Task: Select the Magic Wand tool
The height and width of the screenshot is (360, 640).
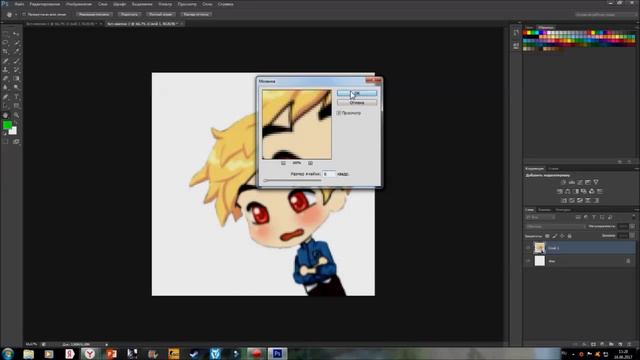Action: 16,43
